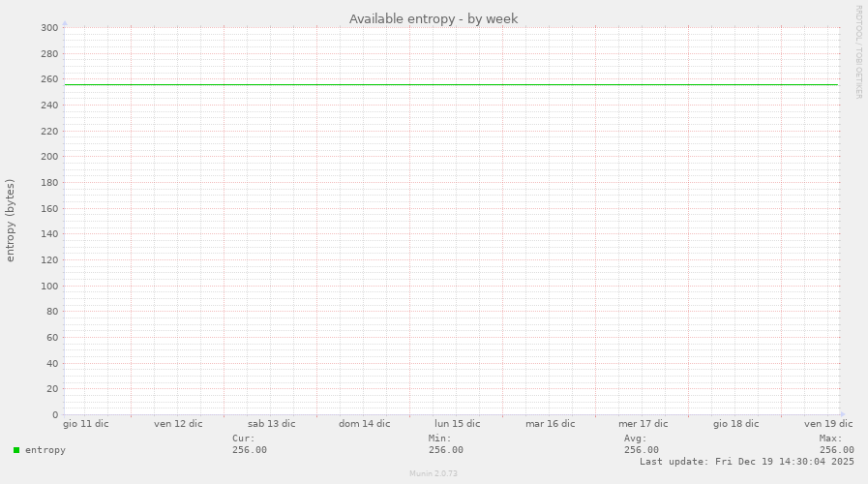Click the 'sab 13 dic' date label

tap(271, 424)
